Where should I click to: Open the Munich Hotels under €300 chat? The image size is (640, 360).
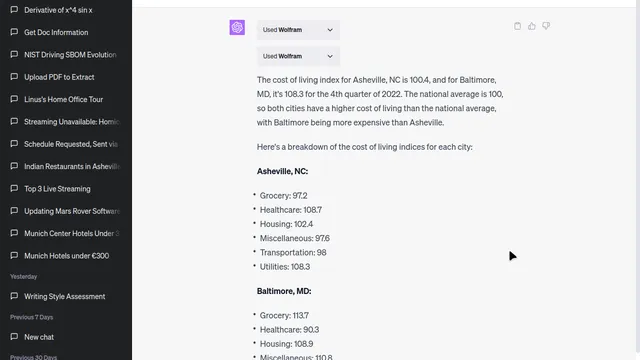(x=66, y=256)
